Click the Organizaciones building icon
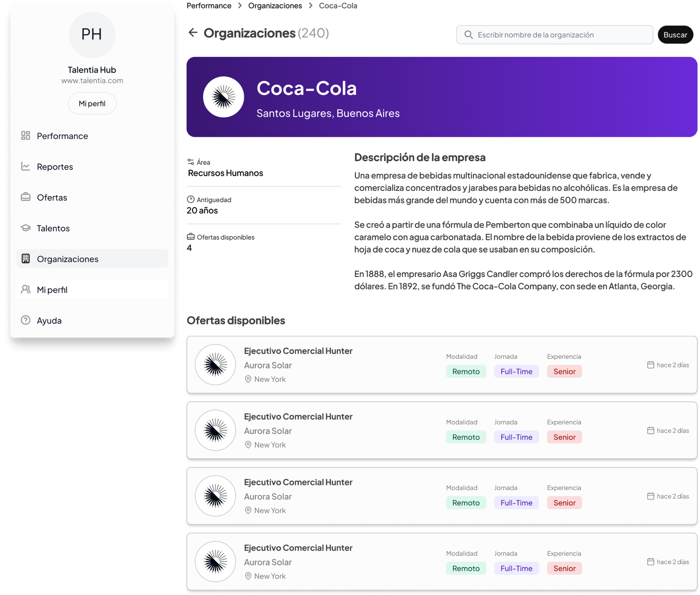This screenshot has height=595, width=700. tap(26, 258)
